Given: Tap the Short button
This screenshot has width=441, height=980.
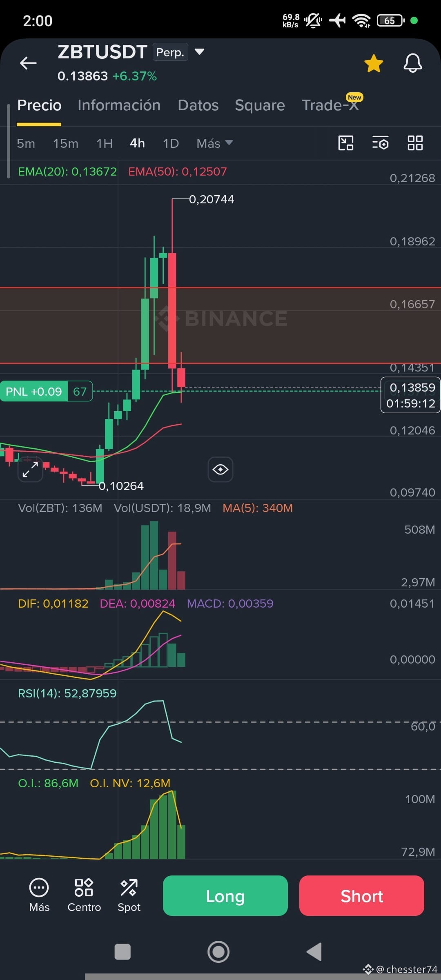Looking at the screenshot, I should tap(362, 895).
